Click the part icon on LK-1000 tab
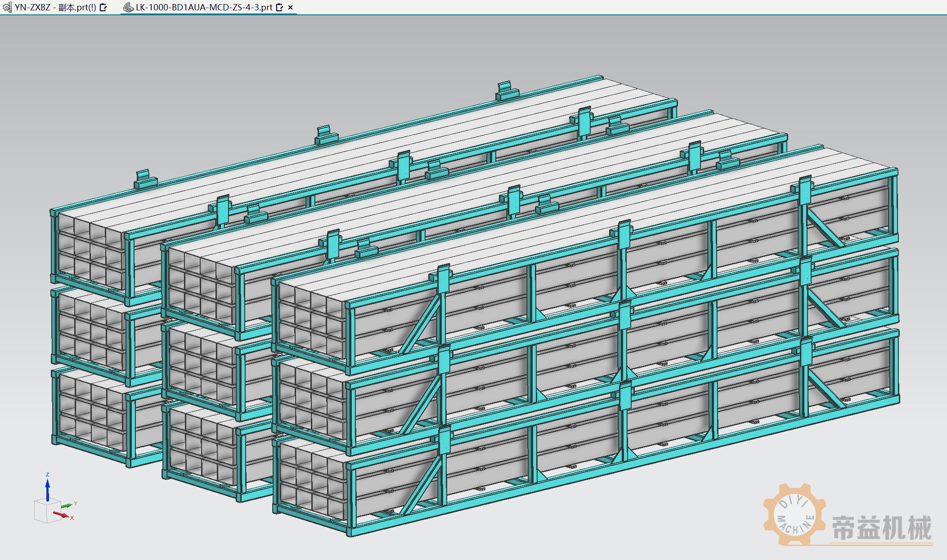 click(129, 7)
